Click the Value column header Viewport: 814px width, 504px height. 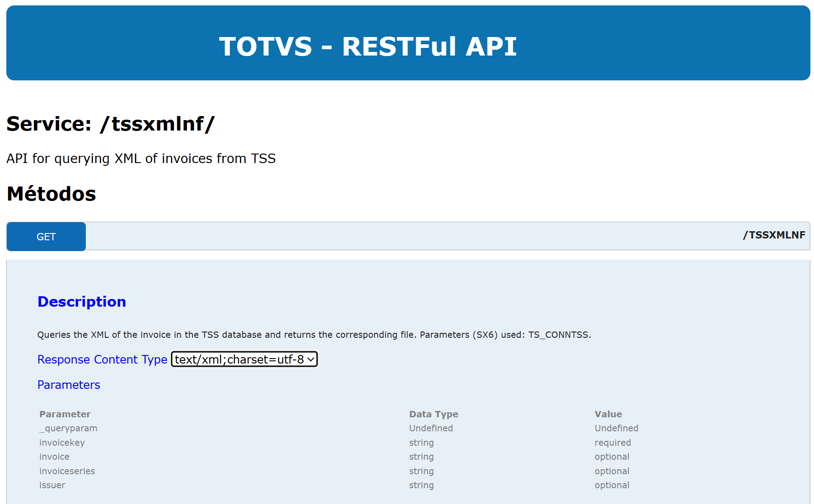(x=608, y=414)
